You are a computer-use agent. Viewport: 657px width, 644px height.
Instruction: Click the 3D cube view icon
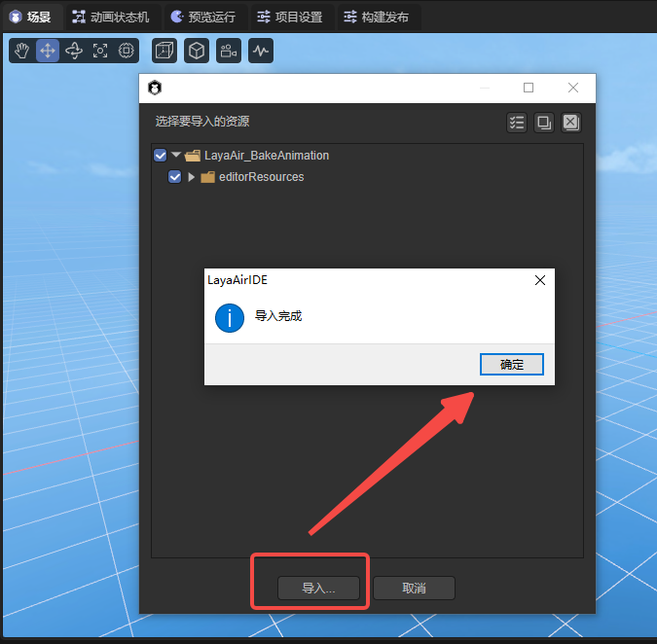tap(197, 51)
